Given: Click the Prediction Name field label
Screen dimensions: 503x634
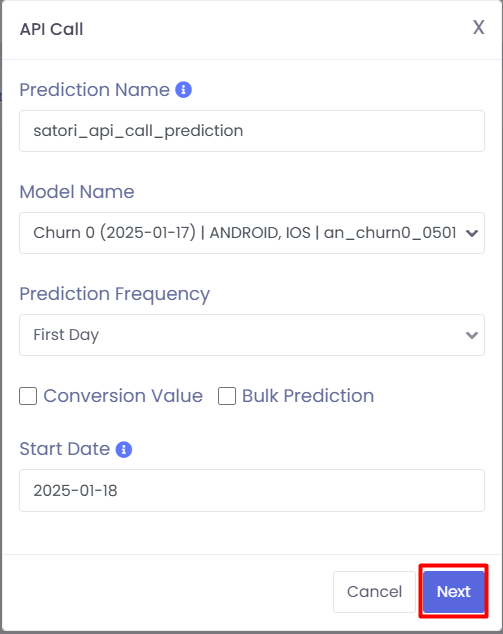Looking at the screenshot, I should [95, 90].
